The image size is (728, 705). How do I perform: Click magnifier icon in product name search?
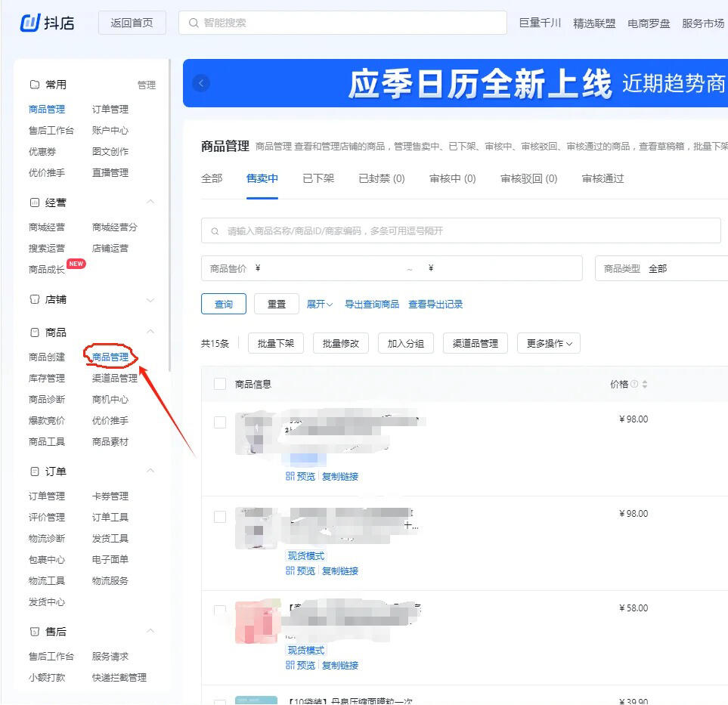pos(215,231)
